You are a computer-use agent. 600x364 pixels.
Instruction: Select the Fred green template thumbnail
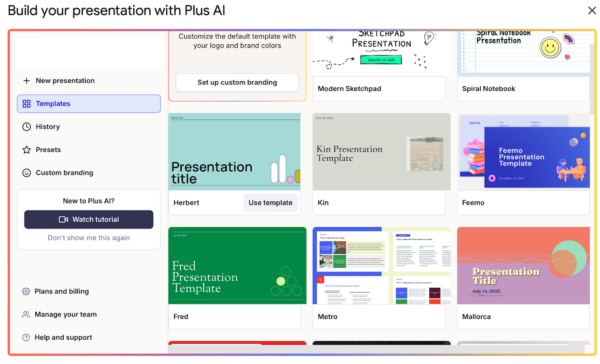(237, 266)
